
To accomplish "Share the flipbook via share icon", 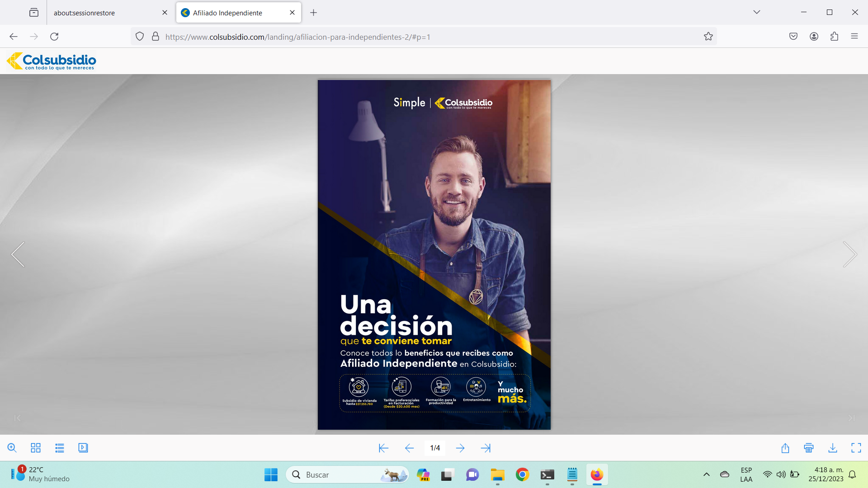I will 785,448.
